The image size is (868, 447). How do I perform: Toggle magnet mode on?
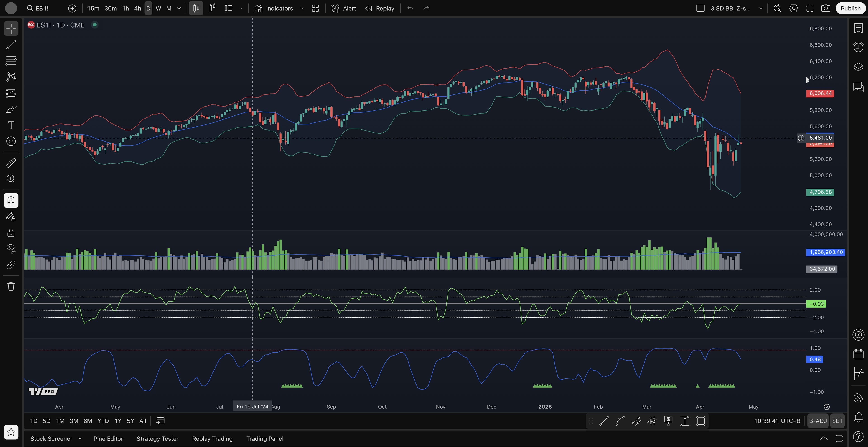[11, 201]
